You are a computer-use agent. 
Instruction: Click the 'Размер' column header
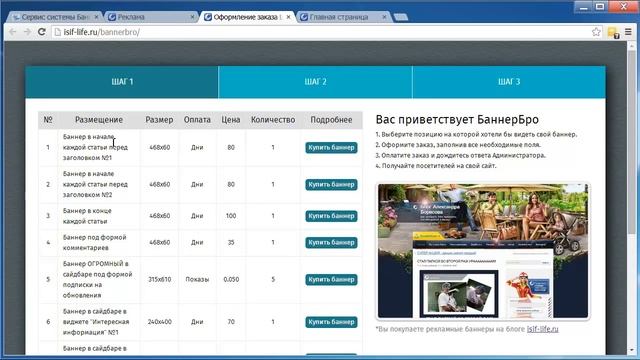coord(159,120)
